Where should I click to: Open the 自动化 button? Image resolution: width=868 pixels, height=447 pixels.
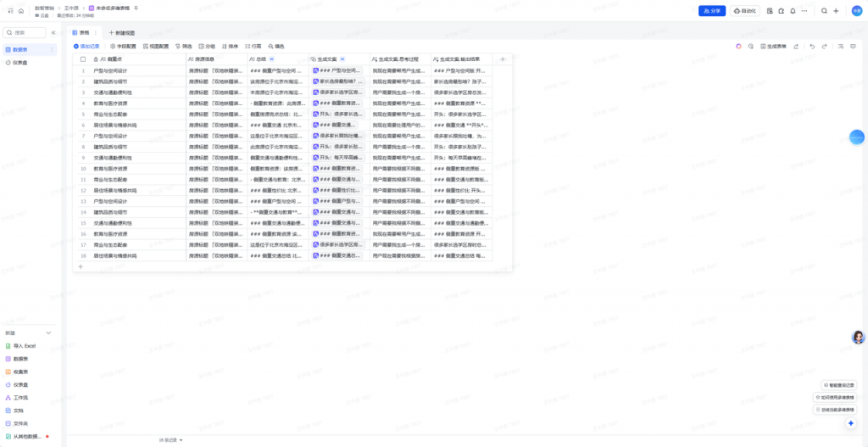coord(745,10)
